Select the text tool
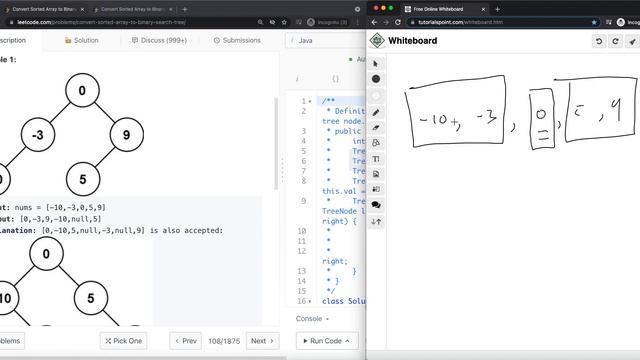The width and height of the screenshot is (640, 360). [x=376, y=159]
